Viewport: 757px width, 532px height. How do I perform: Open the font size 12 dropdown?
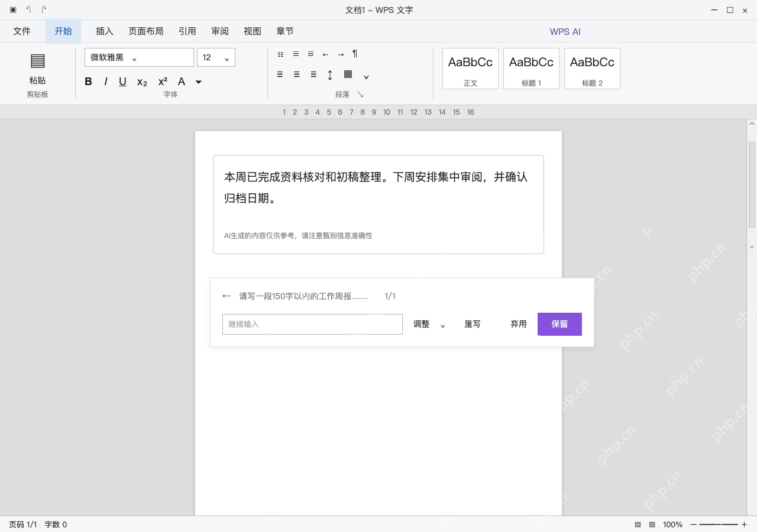[216, 57]
